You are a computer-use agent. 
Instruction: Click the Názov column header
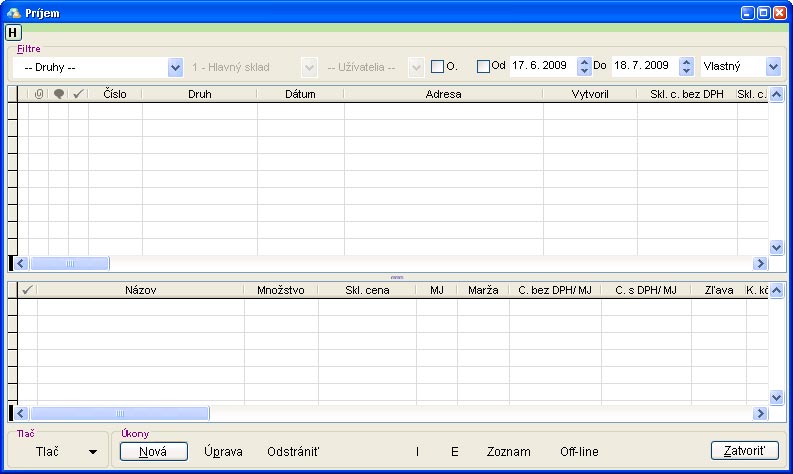(x=140, y=290)
